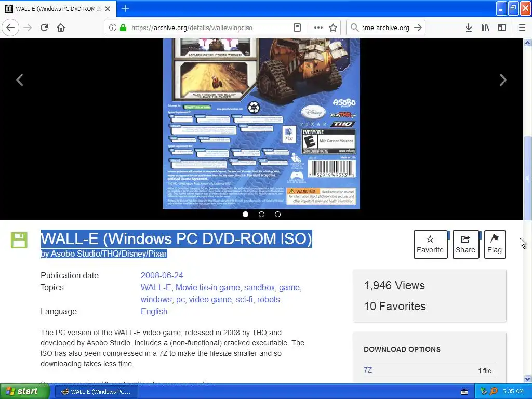Open the windows topic link

point(156,300)
